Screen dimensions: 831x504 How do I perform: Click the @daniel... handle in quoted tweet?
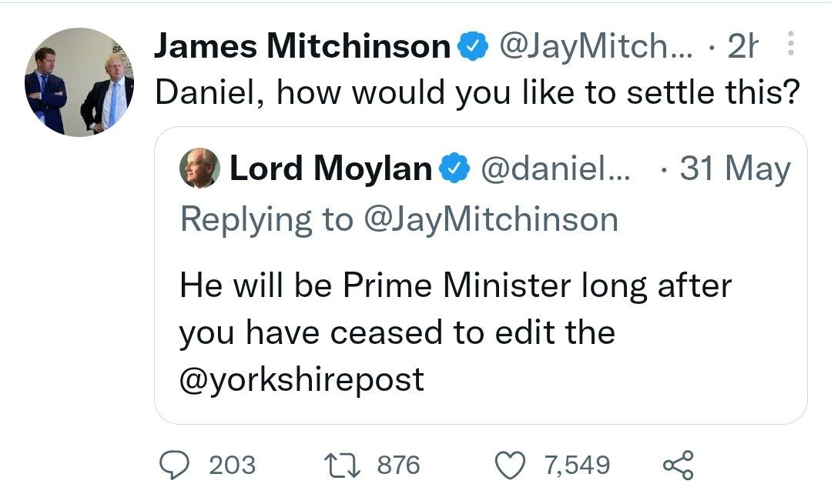555,169
